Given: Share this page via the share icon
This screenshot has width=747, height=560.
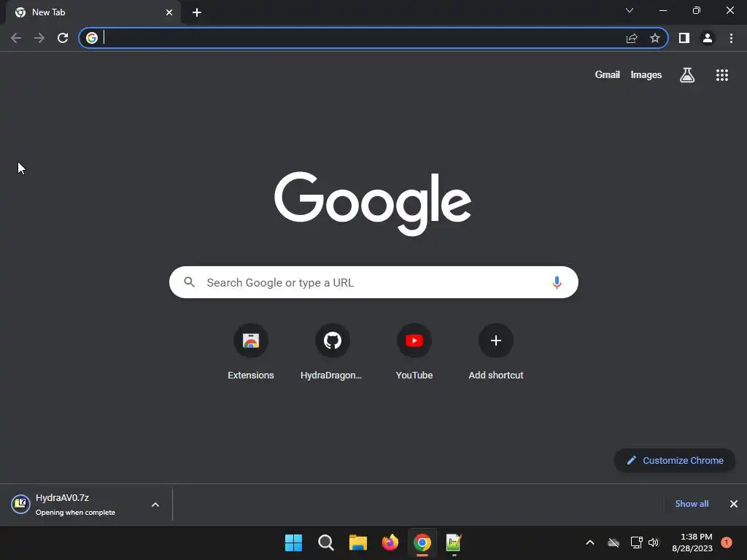Looking at the screenshot, I should click(x=632, y=38).
